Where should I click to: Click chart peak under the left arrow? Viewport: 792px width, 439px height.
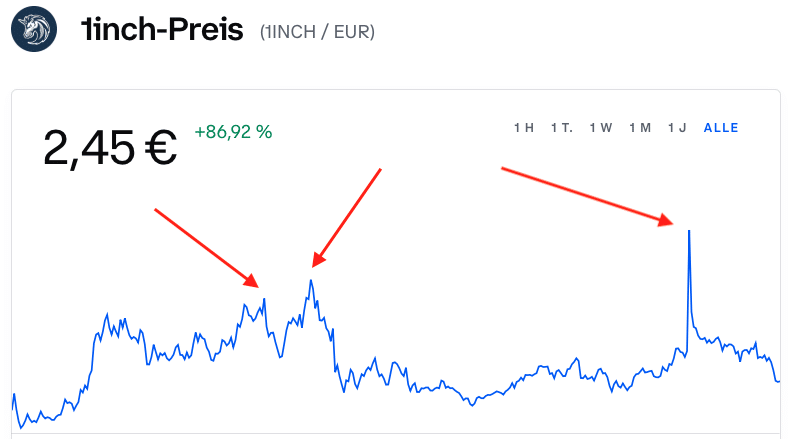click(263, 298)
